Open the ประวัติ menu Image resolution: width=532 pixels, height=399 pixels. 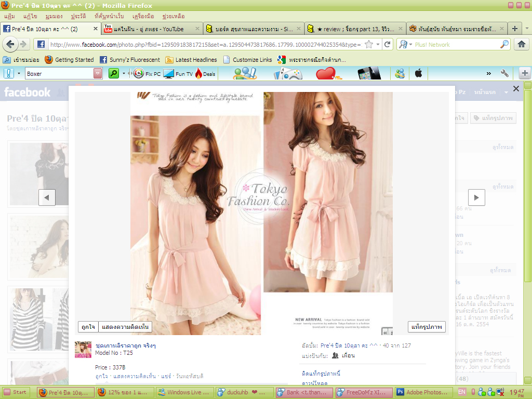coord(78,16)
